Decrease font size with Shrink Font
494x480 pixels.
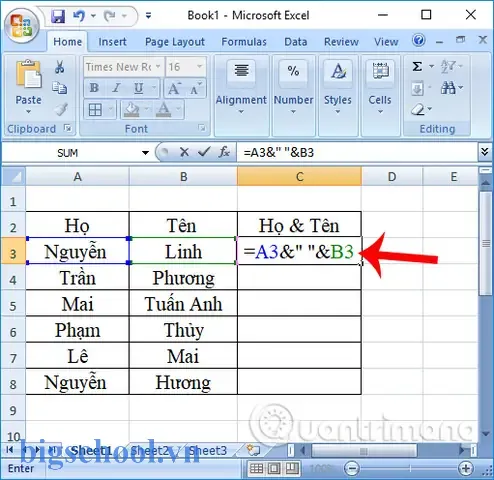coord(196,88)
